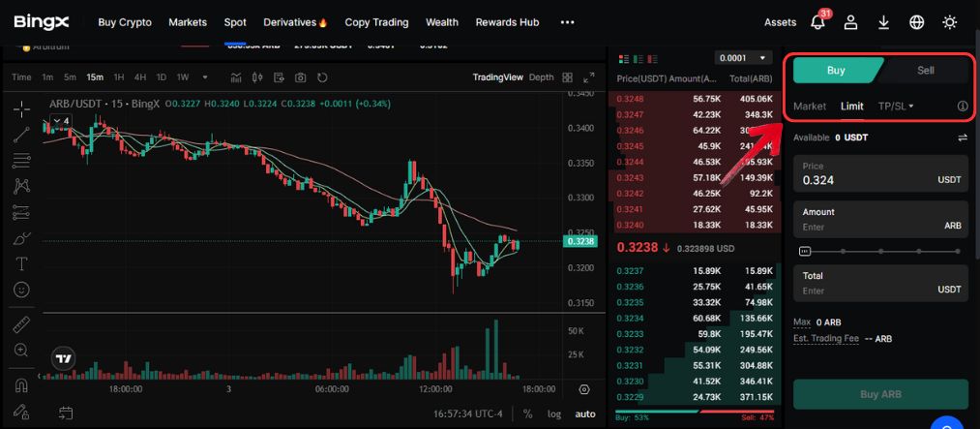Open chart axis settings gear

584,389
